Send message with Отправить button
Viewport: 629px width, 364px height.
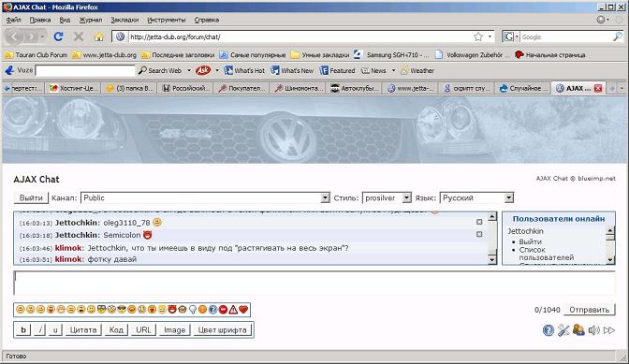589,310
